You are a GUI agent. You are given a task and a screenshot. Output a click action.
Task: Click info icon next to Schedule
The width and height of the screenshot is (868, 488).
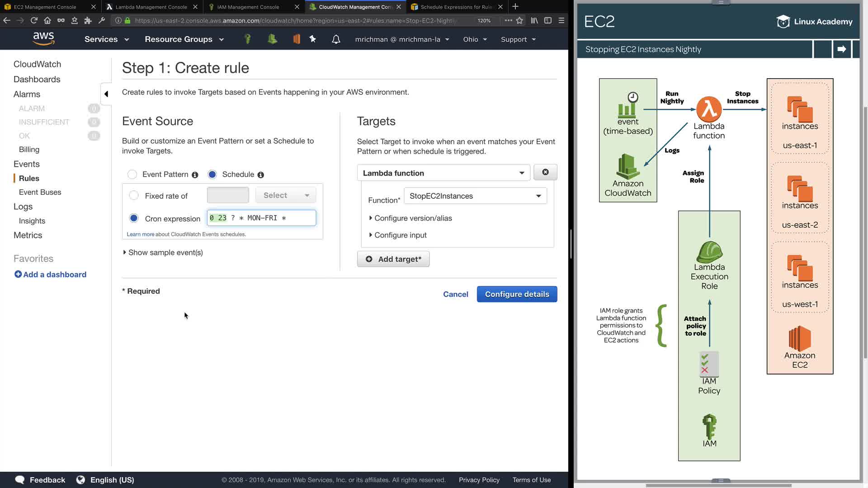(261, 175)
